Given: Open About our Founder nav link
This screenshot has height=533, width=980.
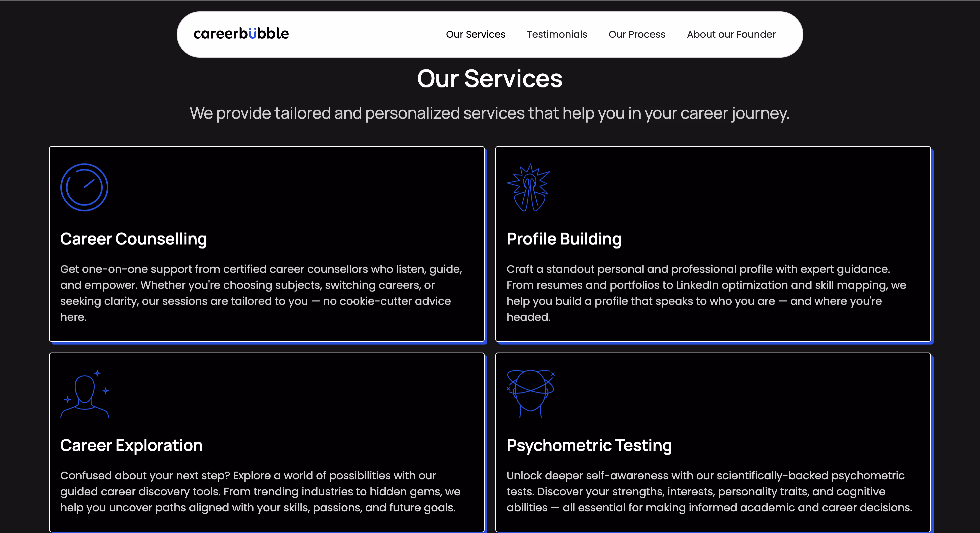Looking at the screenshot, I should pyautogui.click(x=731, y=34).
